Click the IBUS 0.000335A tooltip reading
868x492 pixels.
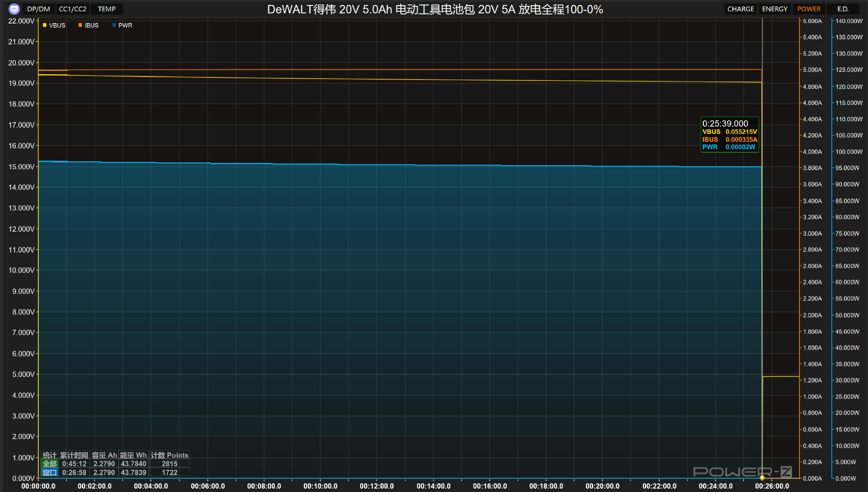[730, 139]
